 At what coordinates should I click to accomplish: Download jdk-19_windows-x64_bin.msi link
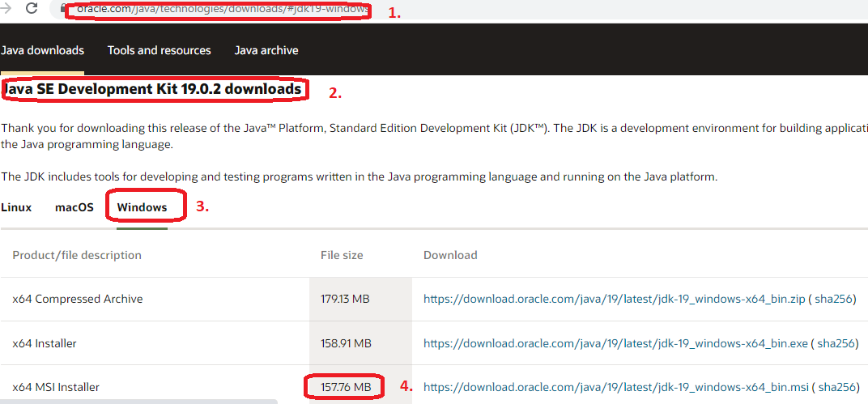point(616,387)
